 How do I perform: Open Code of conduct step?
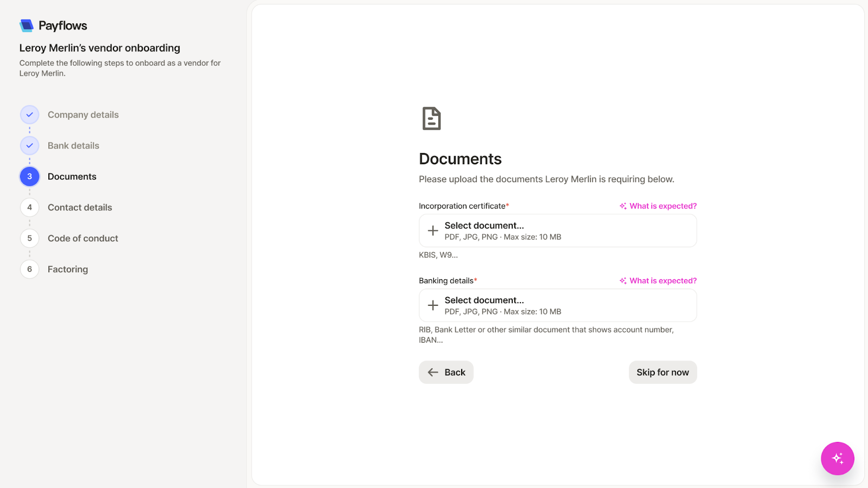click(x=83, y=238)
